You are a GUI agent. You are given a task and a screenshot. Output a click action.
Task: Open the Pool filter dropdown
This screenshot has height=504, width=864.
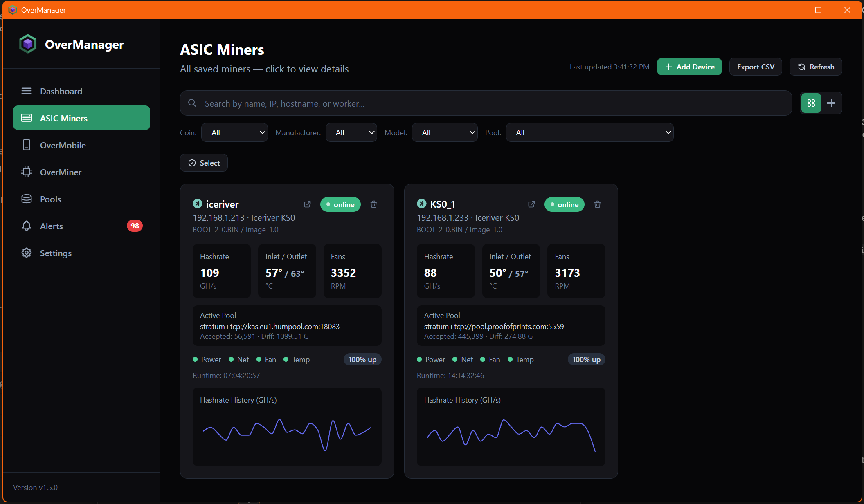tap(589, 132)
